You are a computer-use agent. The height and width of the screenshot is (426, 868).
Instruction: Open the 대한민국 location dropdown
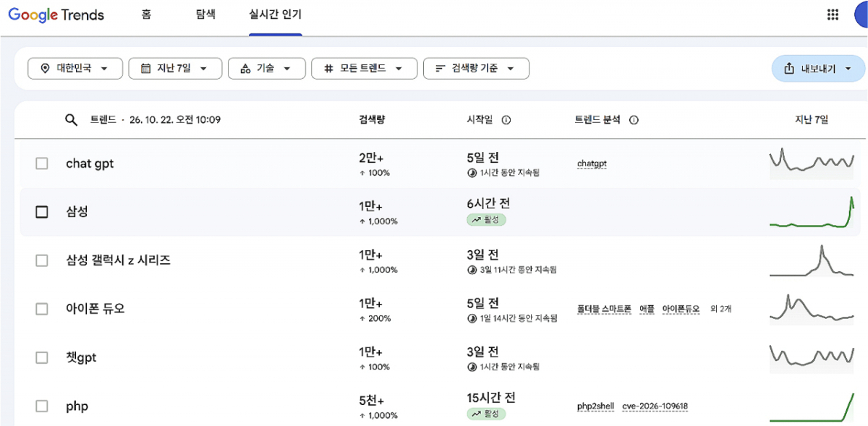click(75, 68)
